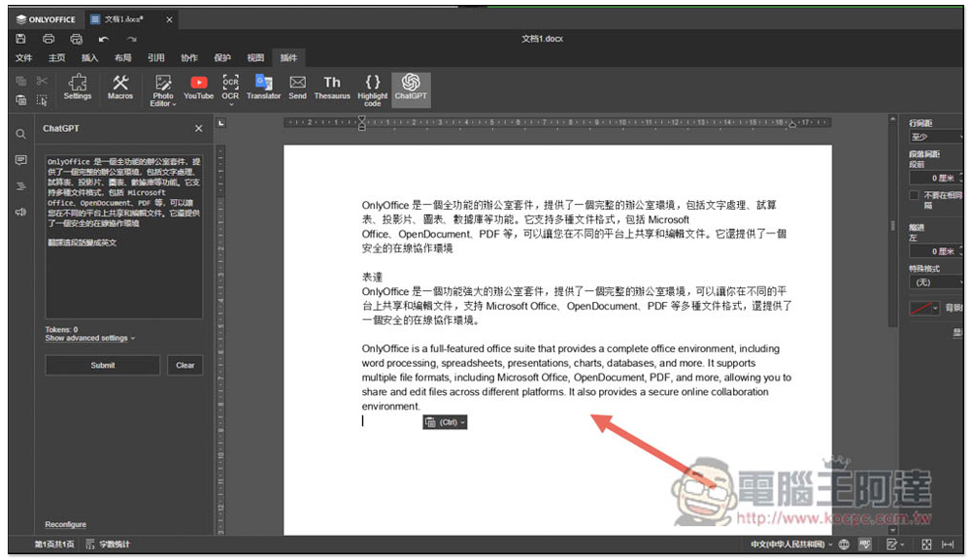Click the left indent value field

tap(934, 251)
